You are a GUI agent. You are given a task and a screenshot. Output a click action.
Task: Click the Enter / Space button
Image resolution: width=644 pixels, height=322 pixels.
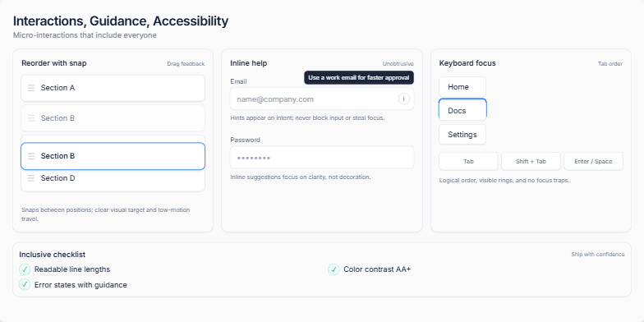(593, 161)
